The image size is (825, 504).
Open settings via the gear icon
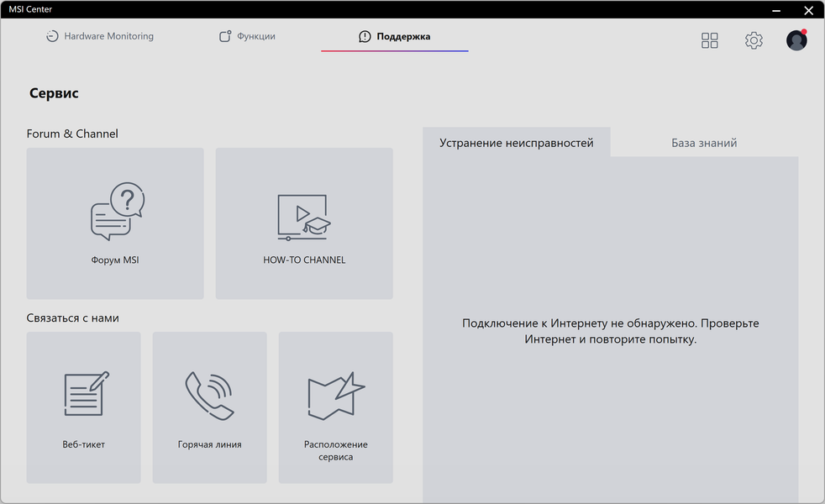(x=754, y=40)
